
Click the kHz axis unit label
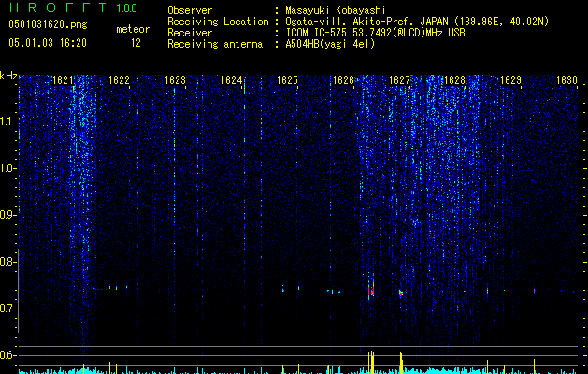[8, 76]
